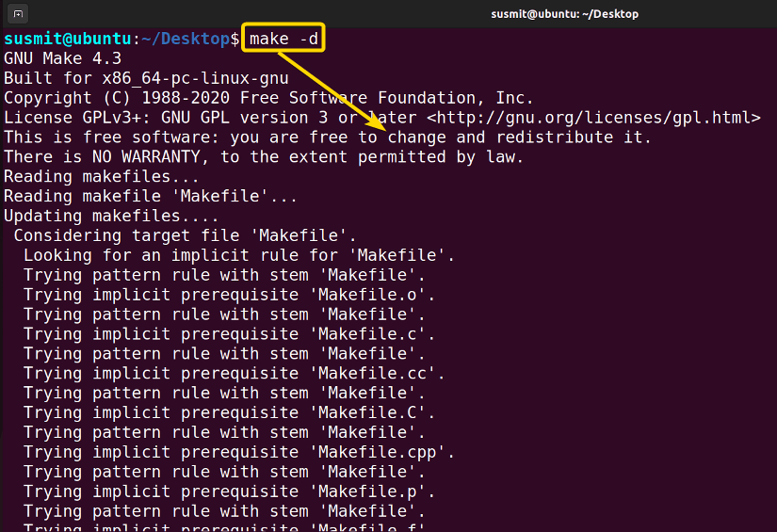
Task: Click the implicit prerequisite 'Makefile.p' line
Action: tap(229, 492)
